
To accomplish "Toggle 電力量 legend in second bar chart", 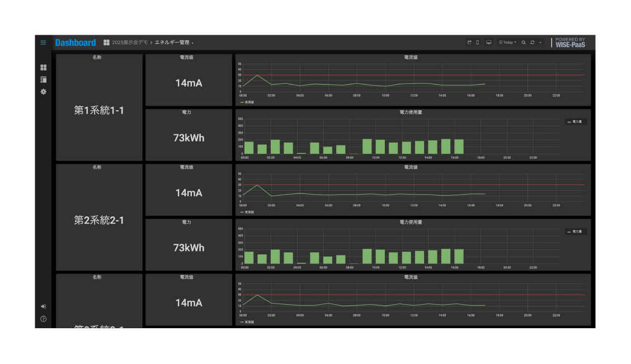I will (x=575, y=231).
